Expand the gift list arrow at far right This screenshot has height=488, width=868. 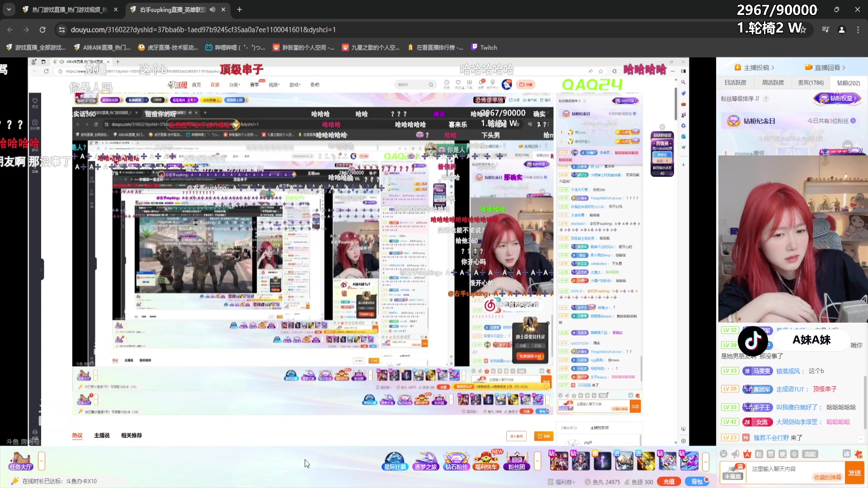[706, 461]
